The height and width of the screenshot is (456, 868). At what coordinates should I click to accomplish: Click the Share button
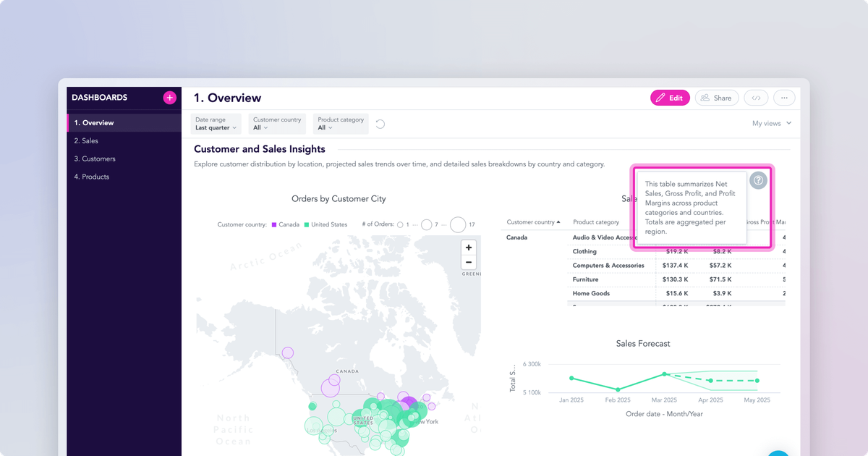tap(717, 97)
